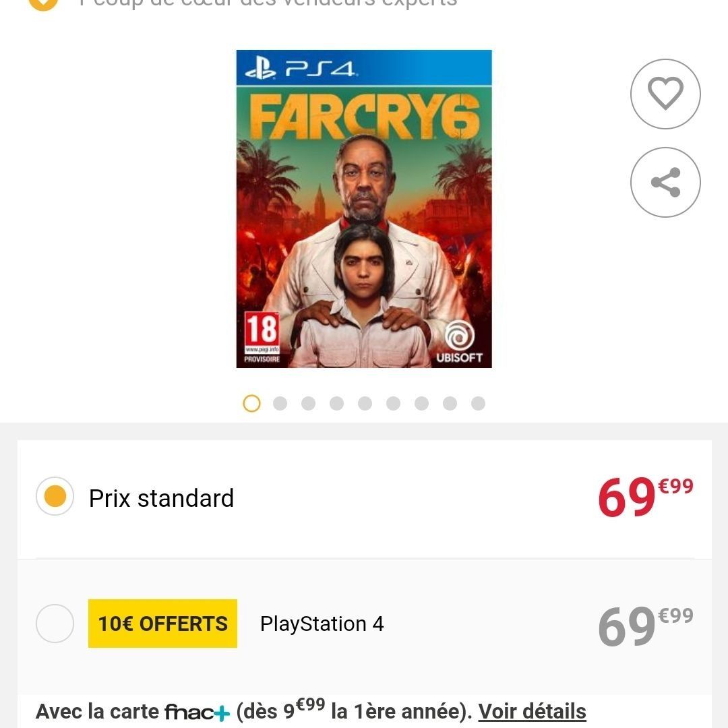The height and width of the screenshot is (728, 728).
Task: Tap the grey 69€99 PlayStation 4 price
Action: coord(645,626)
